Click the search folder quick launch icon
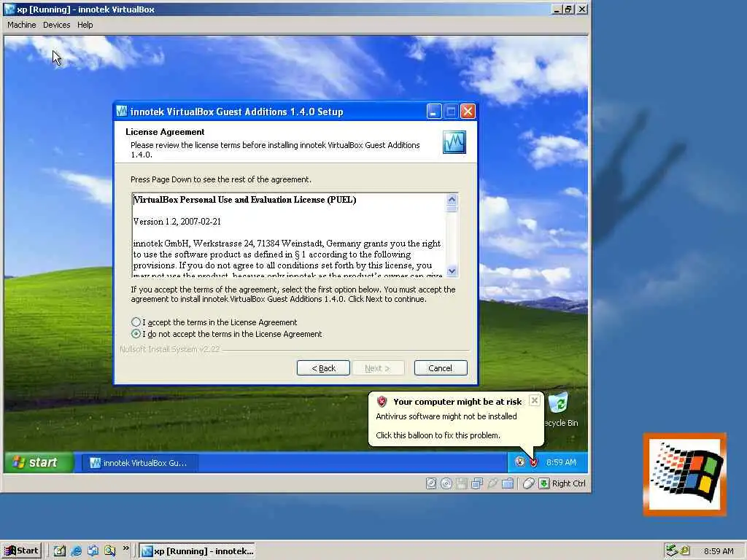Image resolution: width=747 pixels, height=560 pixels. (x=110, y=551)
